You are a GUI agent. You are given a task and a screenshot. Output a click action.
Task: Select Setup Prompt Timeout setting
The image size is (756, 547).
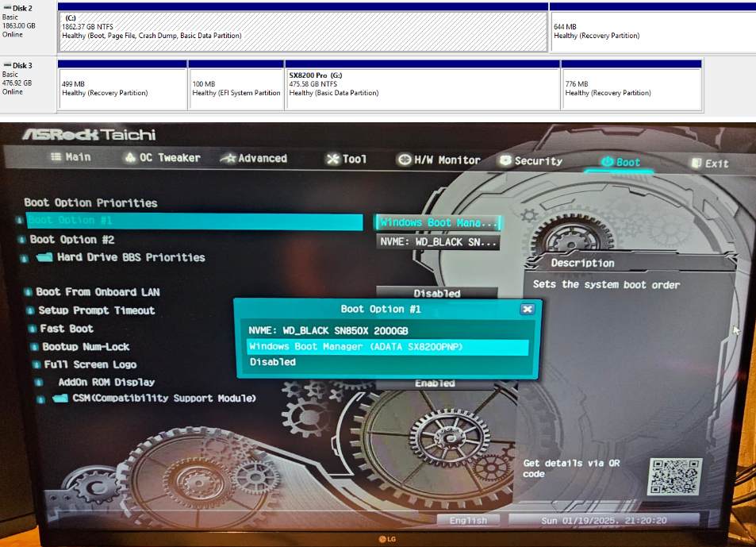click(x=97, y=310)
